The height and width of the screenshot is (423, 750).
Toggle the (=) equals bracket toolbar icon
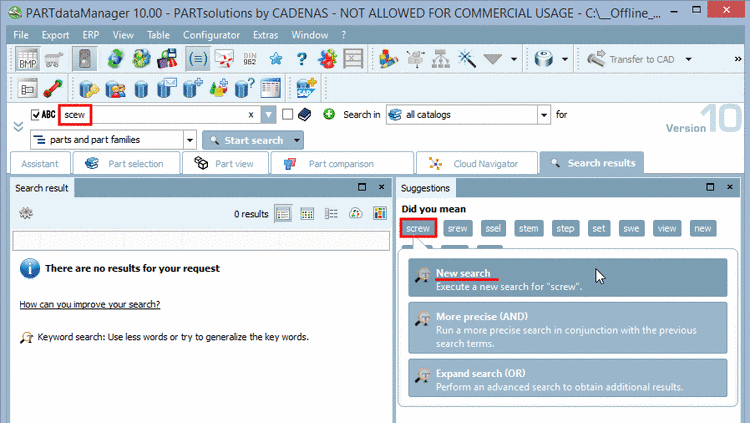[198, 59]
